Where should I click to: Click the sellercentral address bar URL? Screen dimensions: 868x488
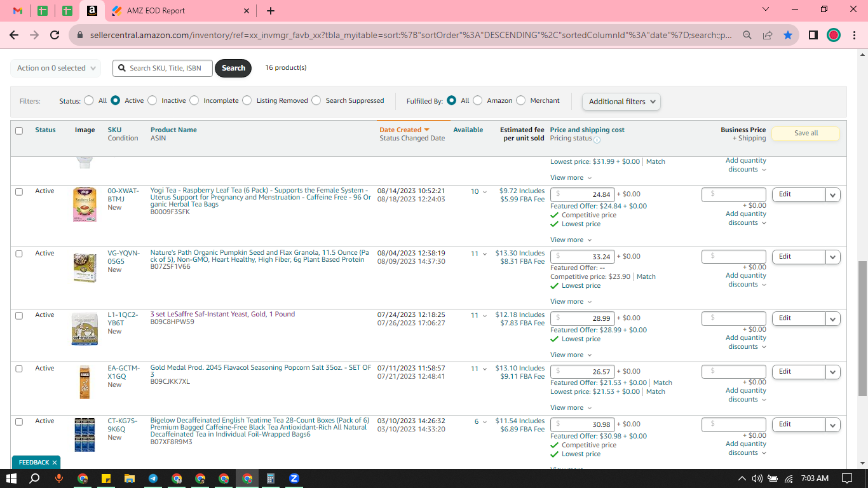click(x=409, y=36)
